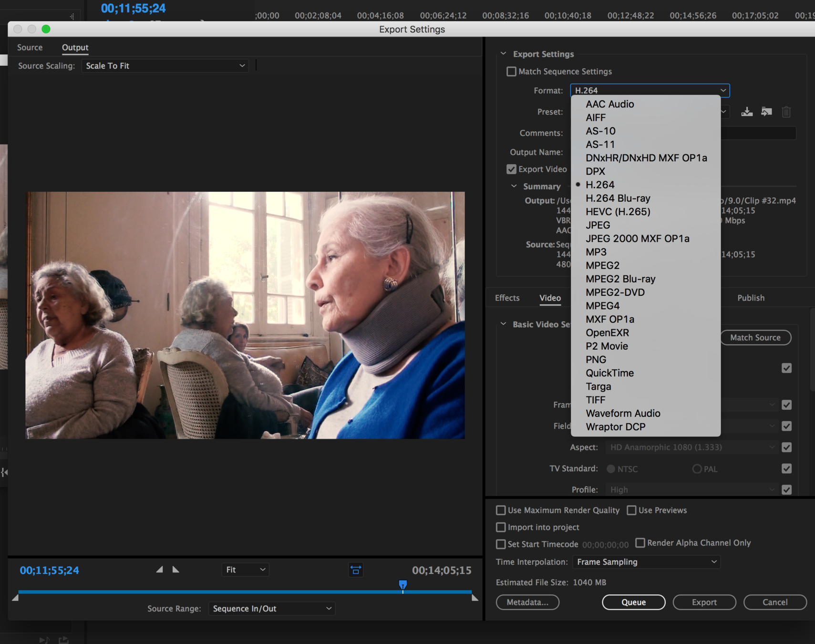Enable Set Start Timecode checkbox
Viewport: 815px width, 644px height.
click(501, 544)
